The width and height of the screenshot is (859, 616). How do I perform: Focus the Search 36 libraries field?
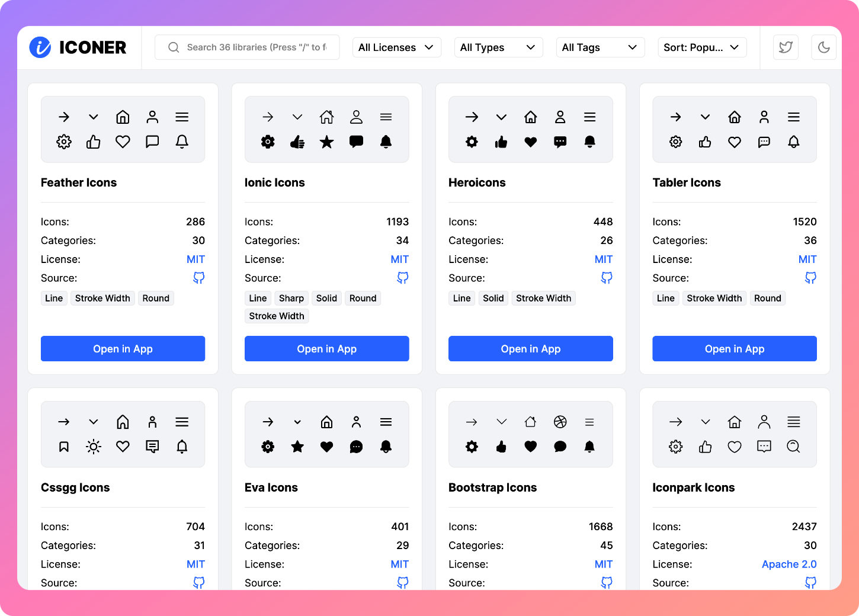tap(247, 47)
